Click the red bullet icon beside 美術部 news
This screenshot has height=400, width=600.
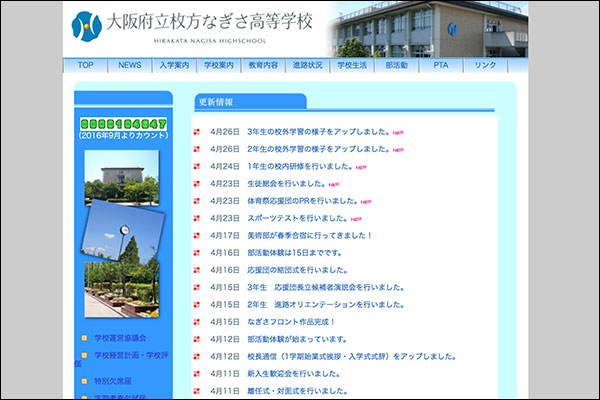pos(197,235)
